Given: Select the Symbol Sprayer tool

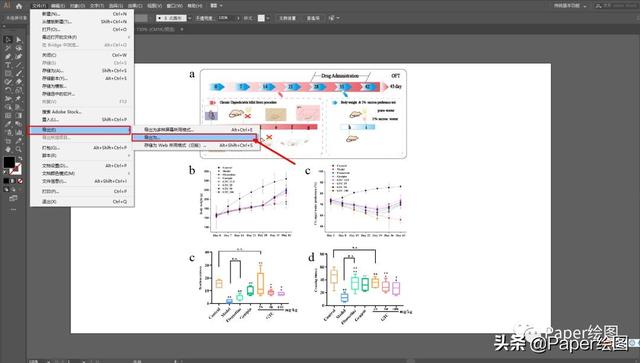Looking at the screenshot, I should pyautogui.click(x=8, y=132).
